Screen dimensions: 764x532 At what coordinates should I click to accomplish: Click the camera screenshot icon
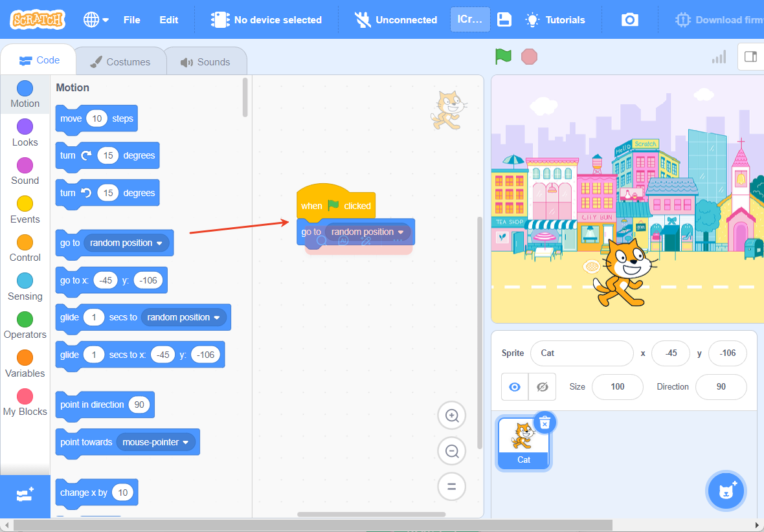629,19
